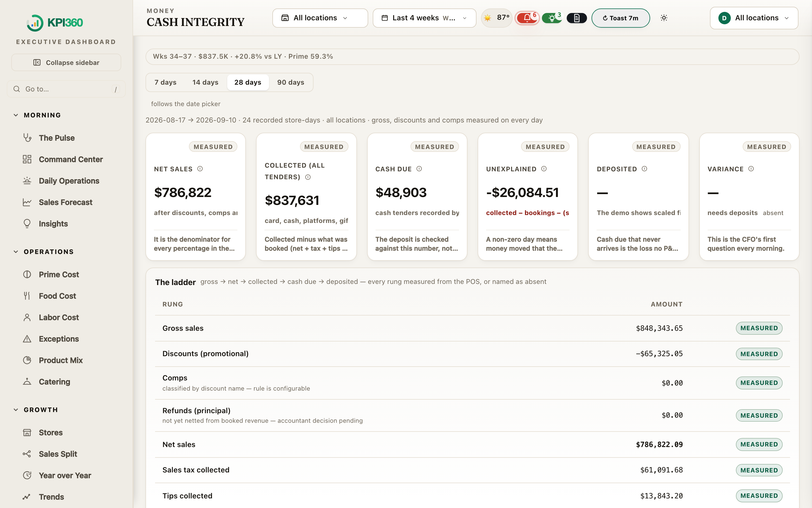Screen dimensions: 812x508
Task: Click Toast 7m refresh button
Action: [x=620, y=18]
